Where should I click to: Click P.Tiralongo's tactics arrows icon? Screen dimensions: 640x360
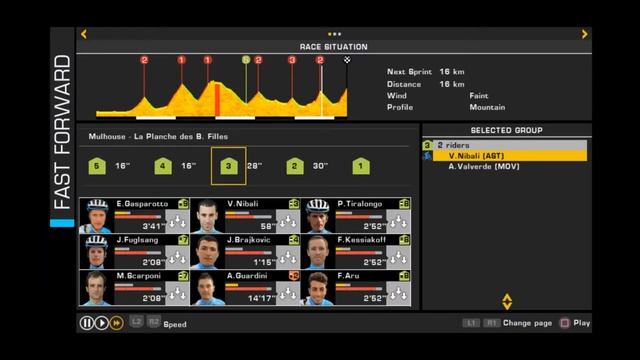tap(398, 222)
